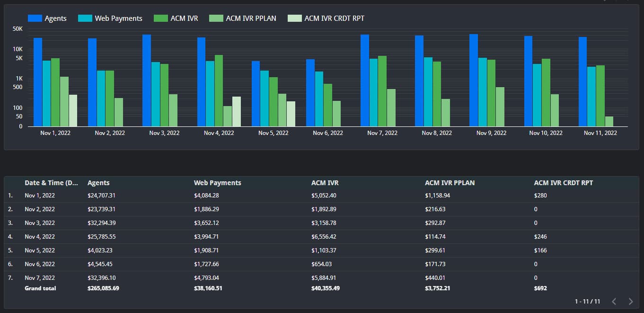Click Agents cell $23,739.31

(x=102, y=209)
